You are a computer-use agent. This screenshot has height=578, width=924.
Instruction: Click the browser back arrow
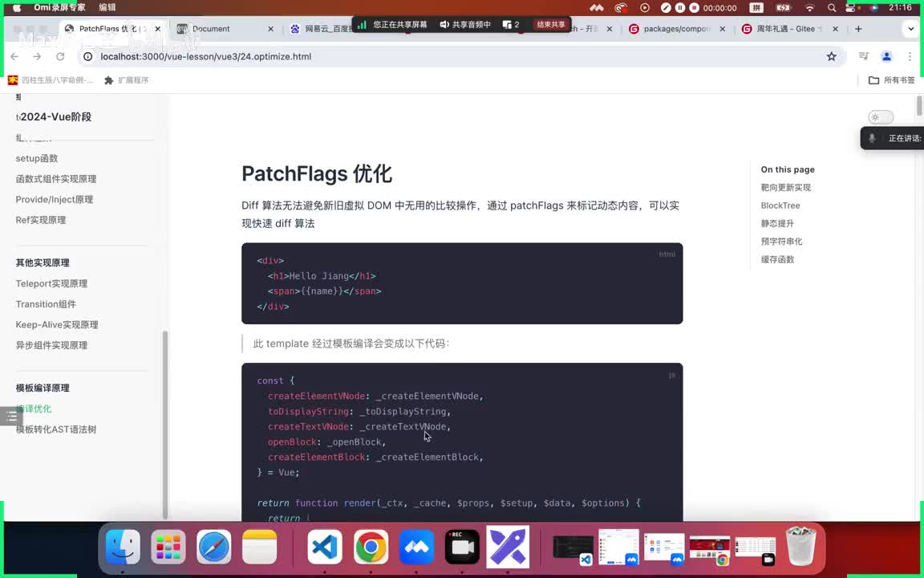click(x=14, y=57)
